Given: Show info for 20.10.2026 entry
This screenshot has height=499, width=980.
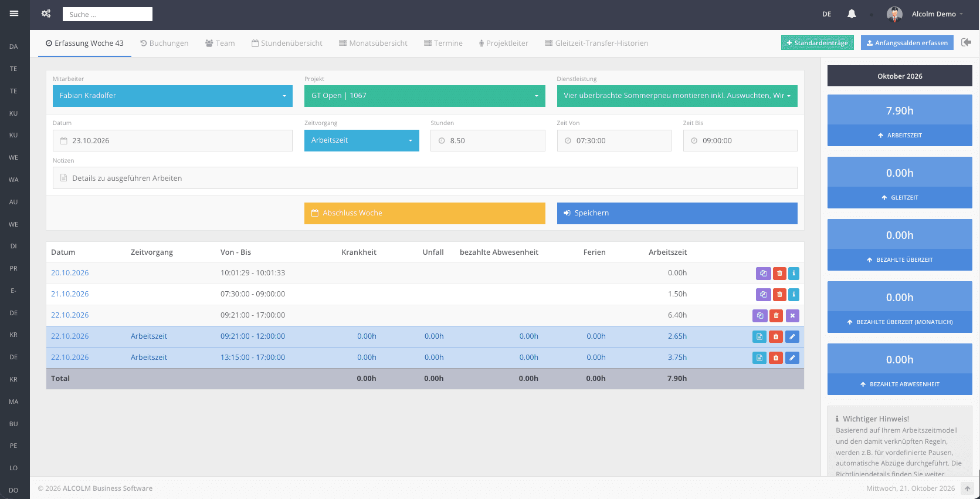Looking at the screenshot, I should (794, 273).
